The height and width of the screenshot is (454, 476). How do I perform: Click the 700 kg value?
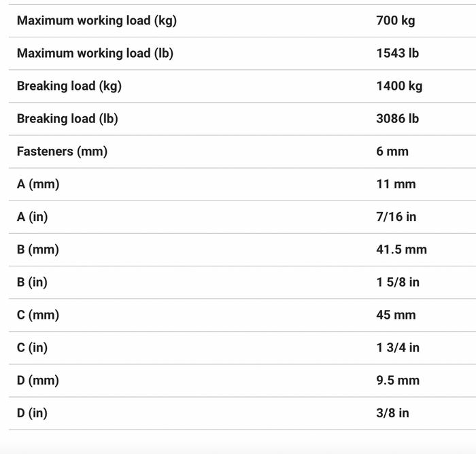pyautogui.click(x=396, y=21)
